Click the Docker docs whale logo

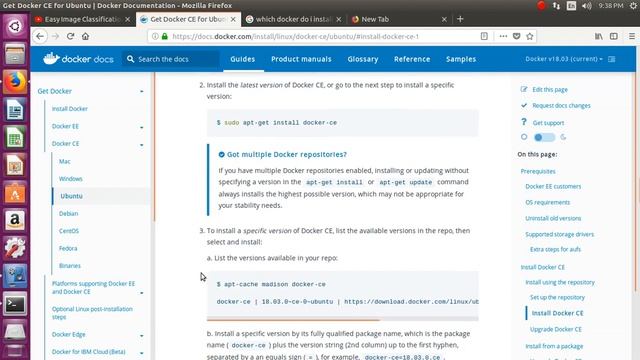51,59
